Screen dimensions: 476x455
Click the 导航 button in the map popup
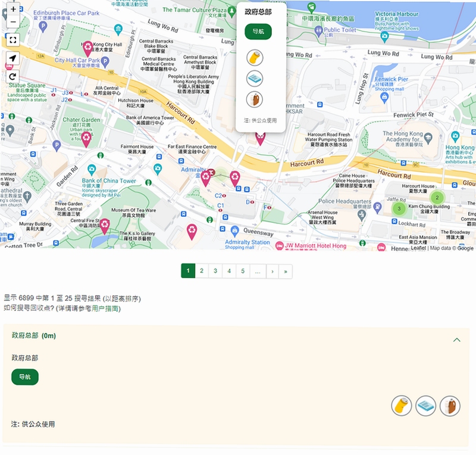click(x=258, y=32)
